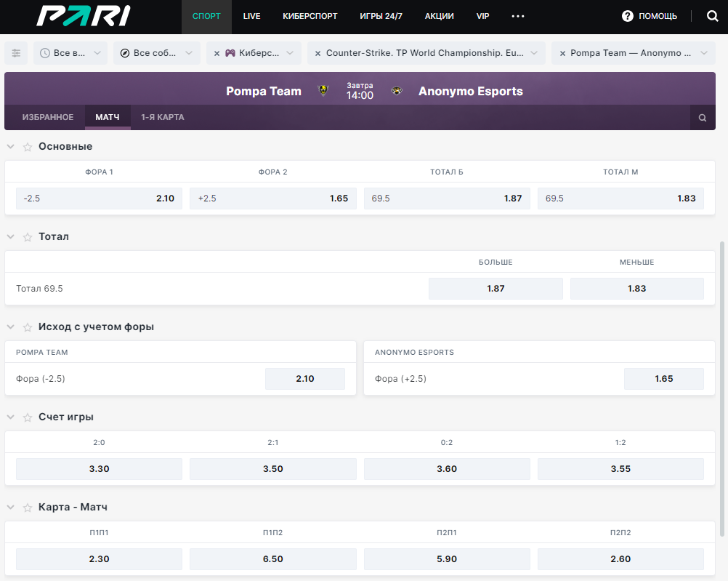This screenshot has height=581, width=728.
Task: Collapse Исход с учетом форы chevron
Action: point(11,326)
